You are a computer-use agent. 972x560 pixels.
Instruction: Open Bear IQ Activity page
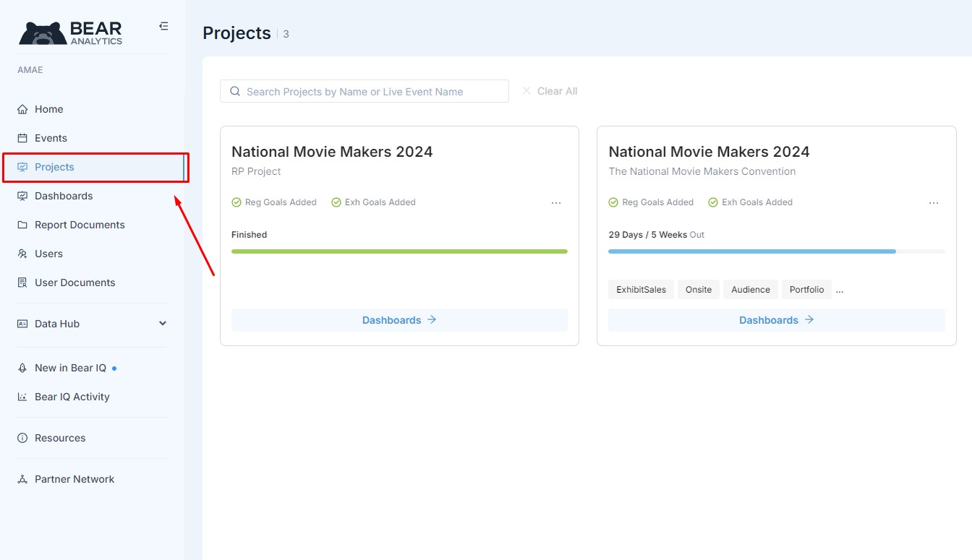72,397
